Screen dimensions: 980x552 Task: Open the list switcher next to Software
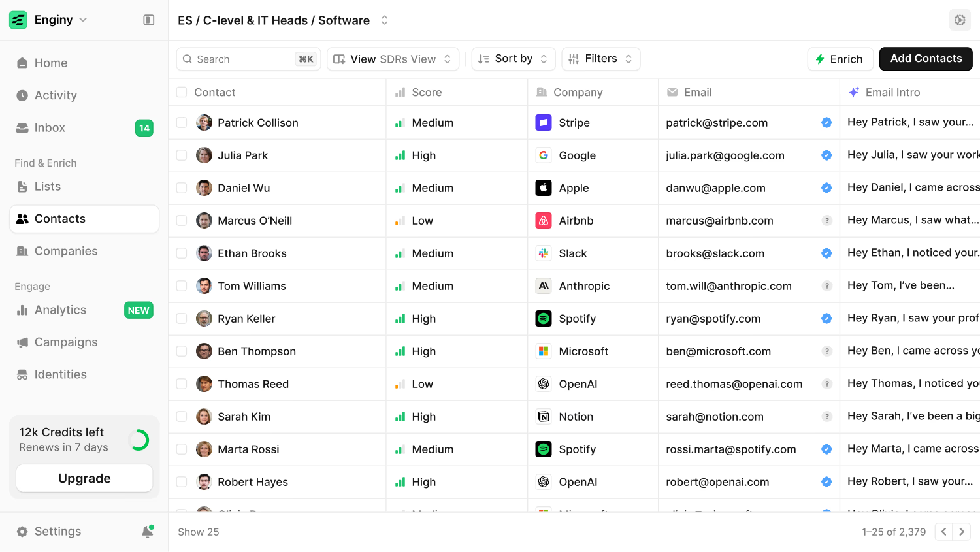385,20
